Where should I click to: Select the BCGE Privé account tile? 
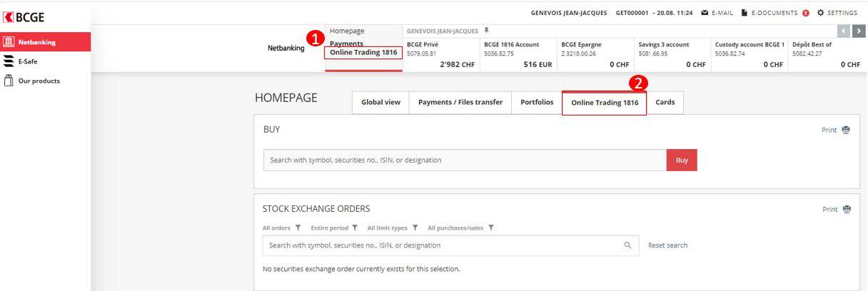pyautogui.click(x=441, y=54)
